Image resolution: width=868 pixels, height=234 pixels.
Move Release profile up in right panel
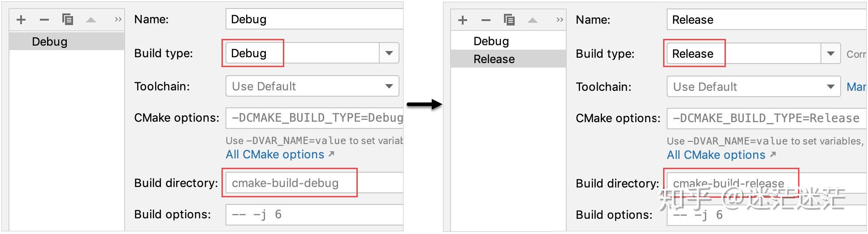pyautogui.click(x=533, y=20)
